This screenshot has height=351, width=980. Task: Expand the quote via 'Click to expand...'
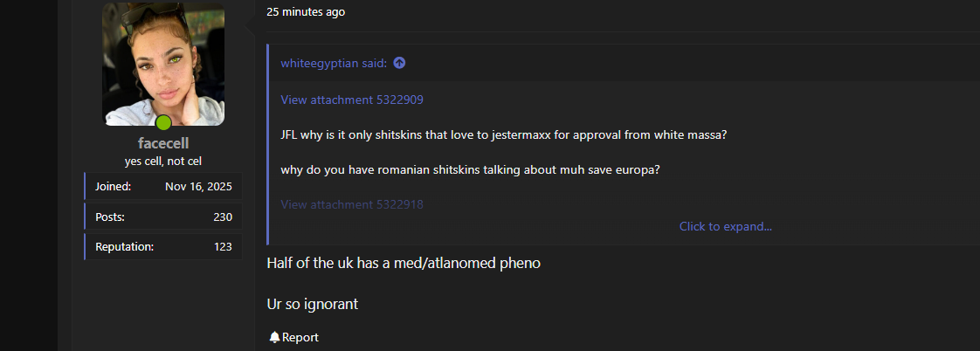pos(726,227)
